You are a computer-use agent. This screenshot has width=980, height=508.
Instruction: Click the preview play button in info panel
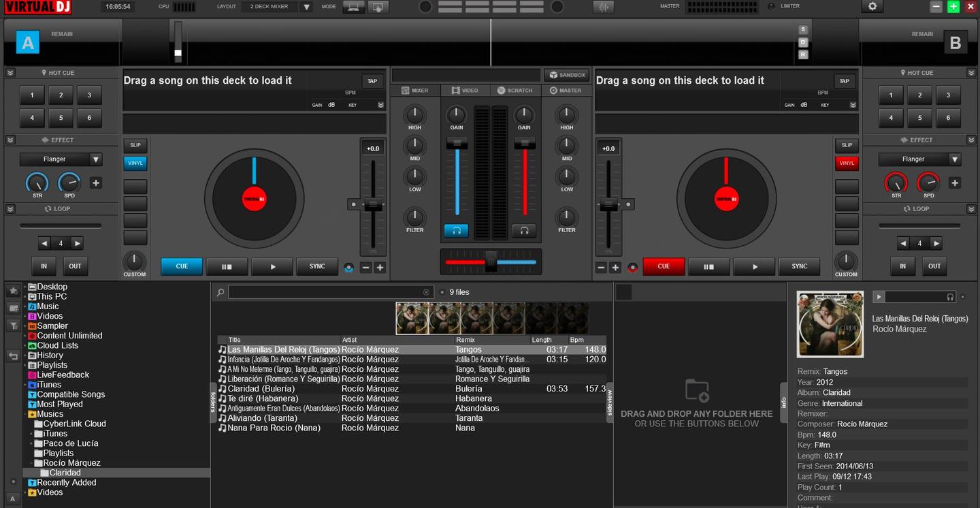pos(879,297)
